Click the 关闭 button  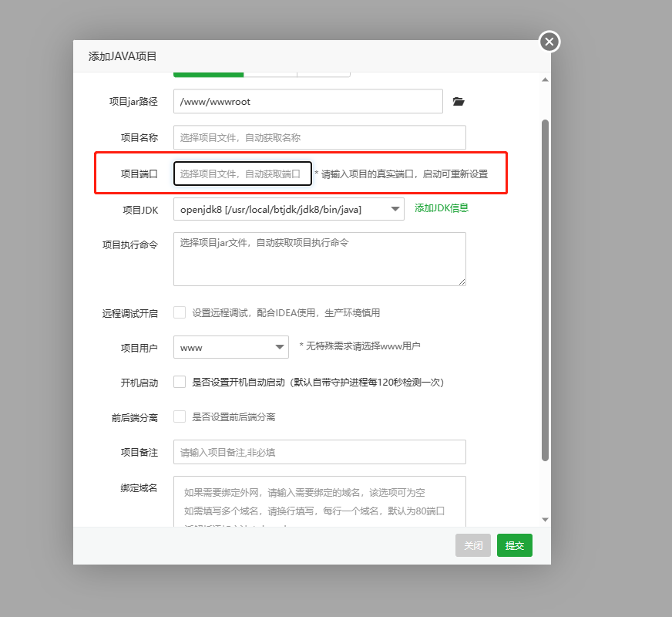[472, 545]
